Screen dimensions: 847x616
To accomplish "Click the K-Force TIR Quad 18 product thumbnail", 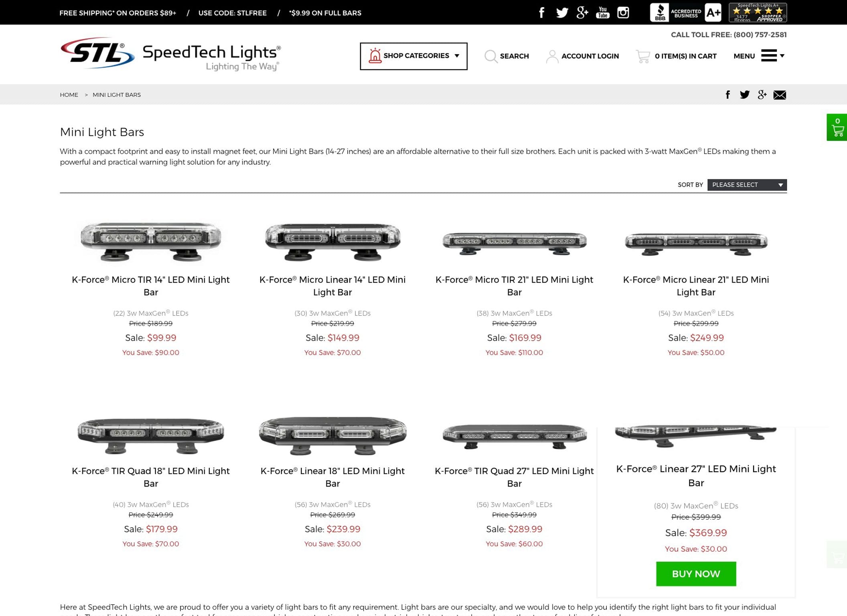I will pyautogui.click(x=150, y=434).
